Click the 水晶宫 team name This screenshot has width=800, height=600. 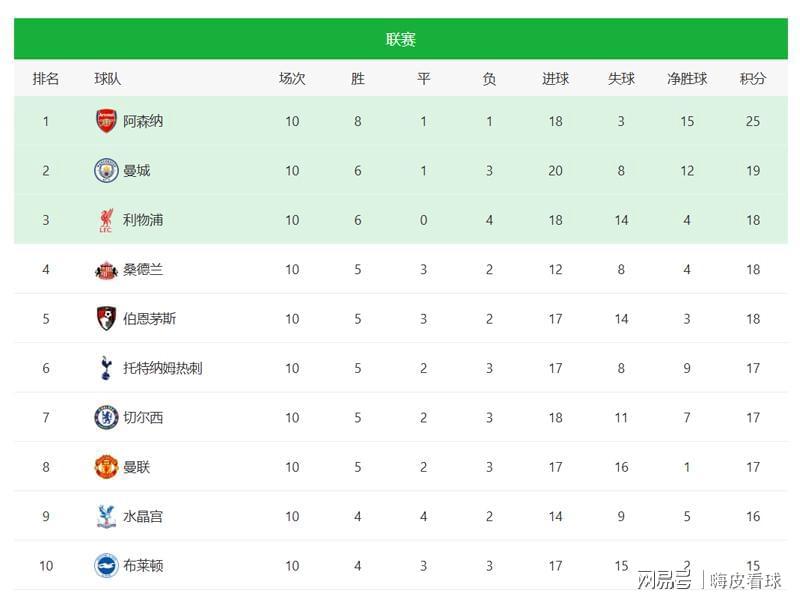[143, 516]
